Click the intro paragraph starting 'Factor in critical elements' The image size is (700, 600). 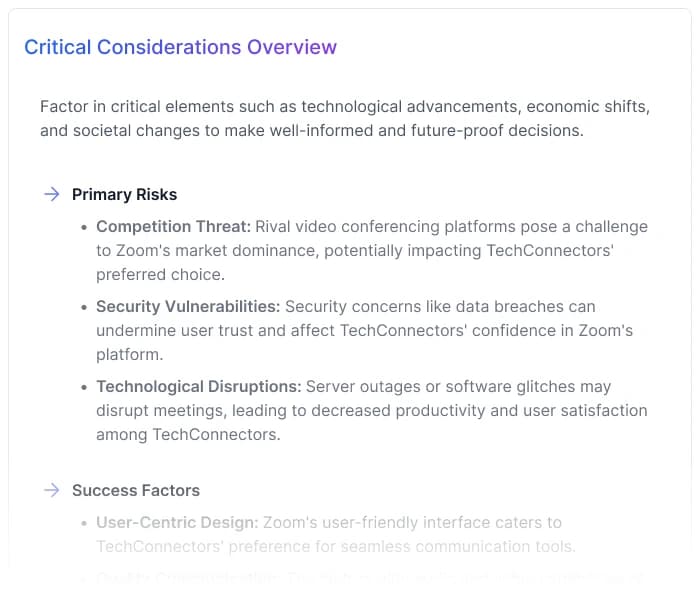[x=347, y=107]
